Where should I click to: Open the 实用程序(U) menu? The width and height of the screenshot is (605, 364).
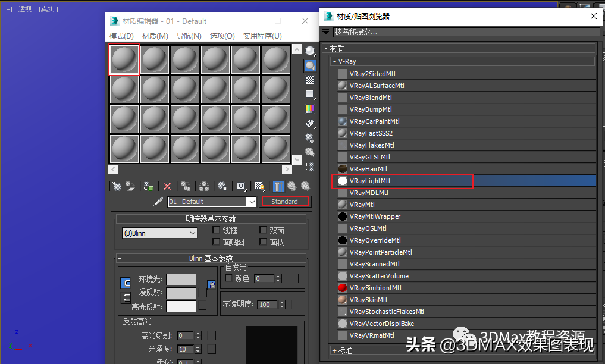pyautogui.click(x=262, y=36)
